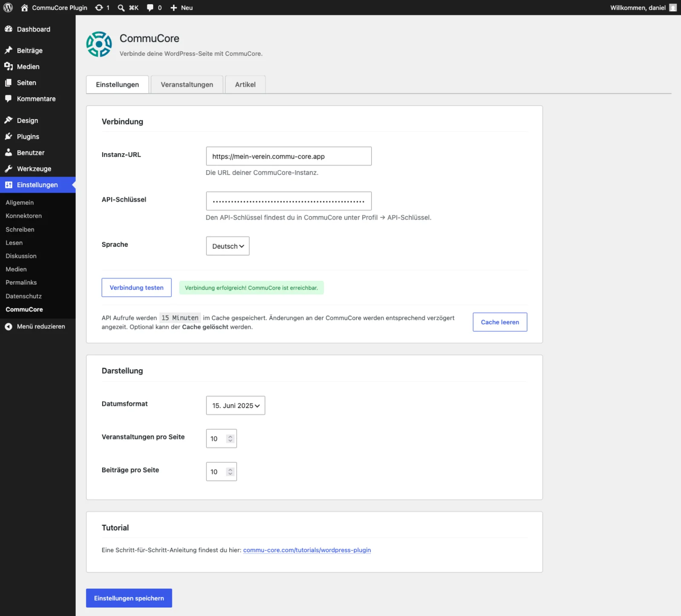Click Willkommen, daniel account link
681x616 pixels.
point(638,8)
